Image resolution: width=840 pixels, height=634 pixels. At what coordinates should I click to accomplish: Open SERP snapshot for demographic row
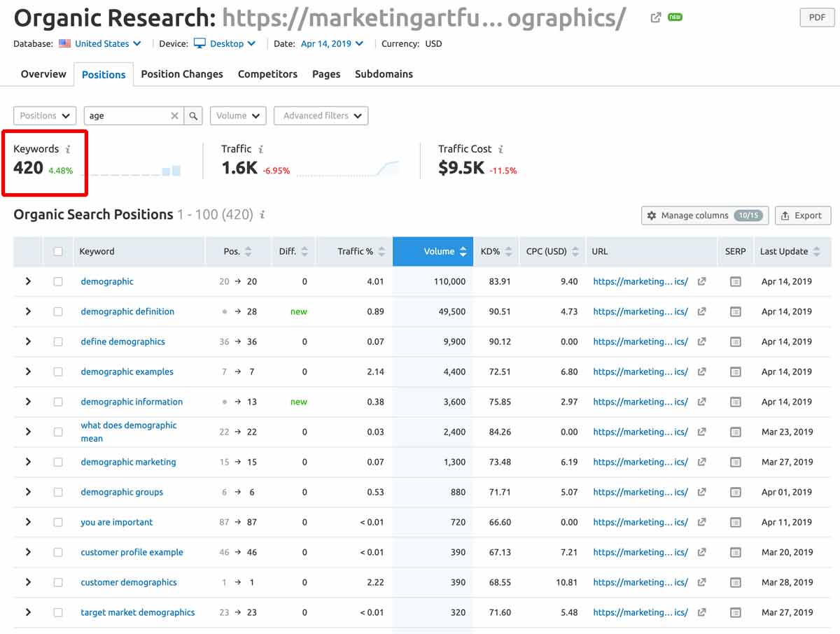pyautogui.click(x=735, y=281)
